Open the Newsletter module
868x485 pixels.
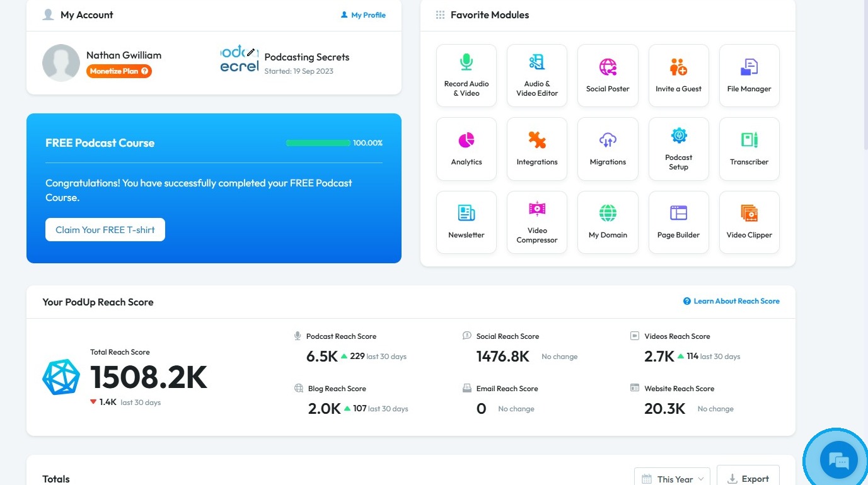click(x=466, y=222)
